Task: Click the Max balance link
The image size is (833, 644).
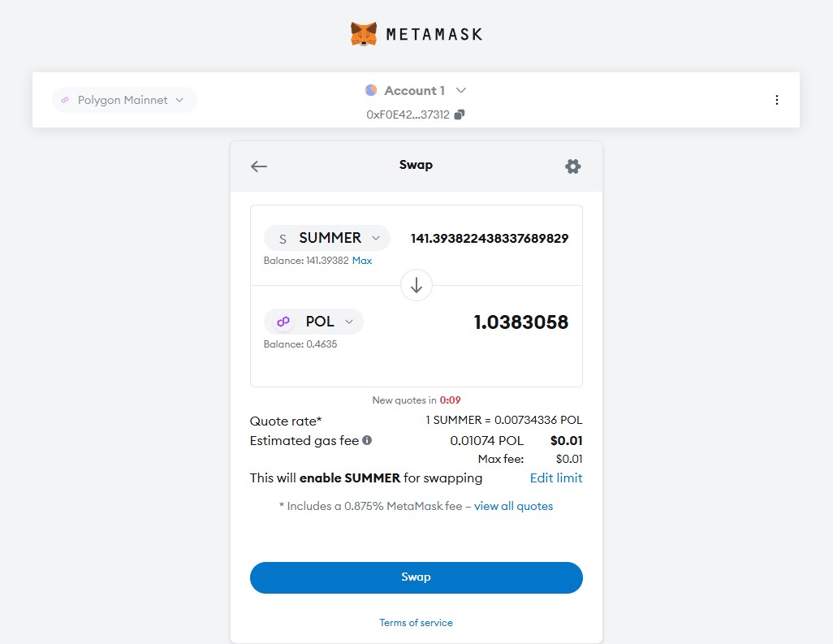Action: (362, 261)
